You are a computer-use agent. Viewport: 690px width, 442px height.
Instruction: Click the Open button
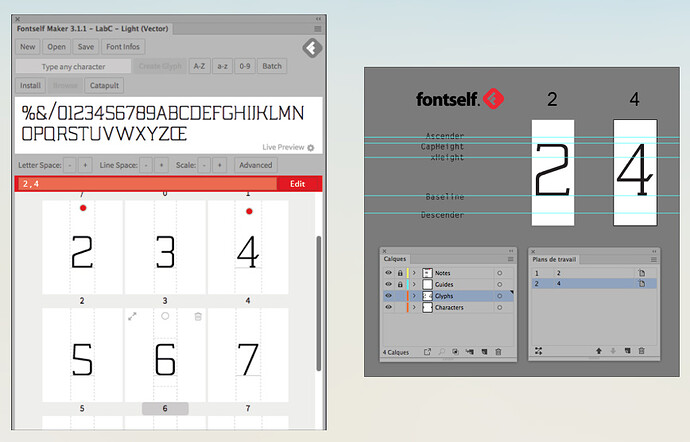click(56, 47)
